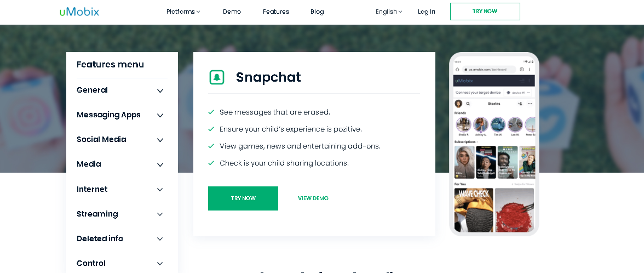This screenshot has width=644, height=273.
Task: Open the Platforms dropdown menu
Action: tap(183, 12)
